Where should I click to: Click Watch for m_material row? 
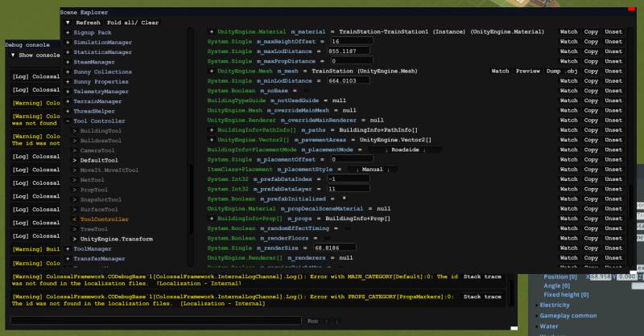coord(569,31)
